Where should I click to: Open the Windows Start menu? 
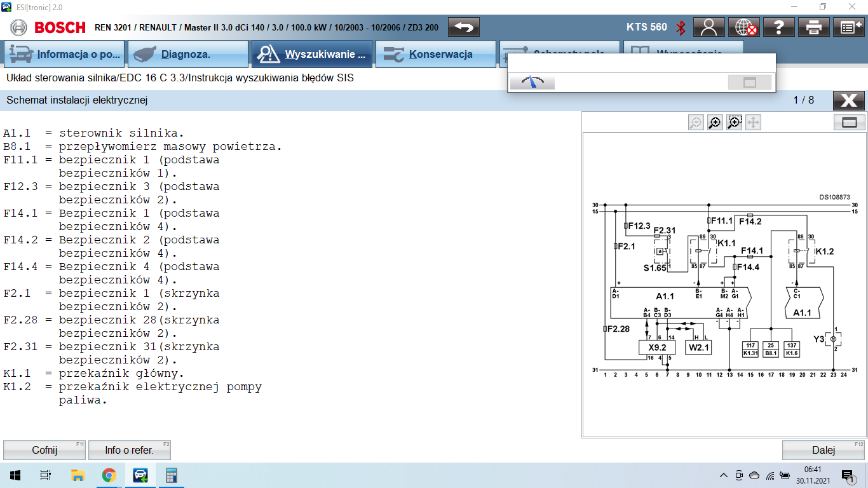coord(15,475)
